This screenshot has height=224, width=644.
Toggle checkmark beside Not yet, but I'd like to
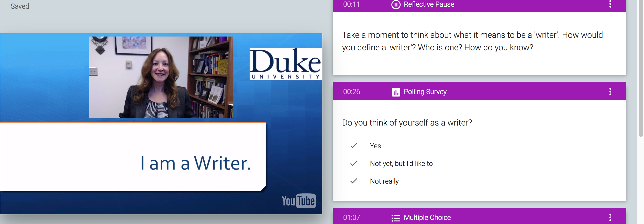coord(354,163)
